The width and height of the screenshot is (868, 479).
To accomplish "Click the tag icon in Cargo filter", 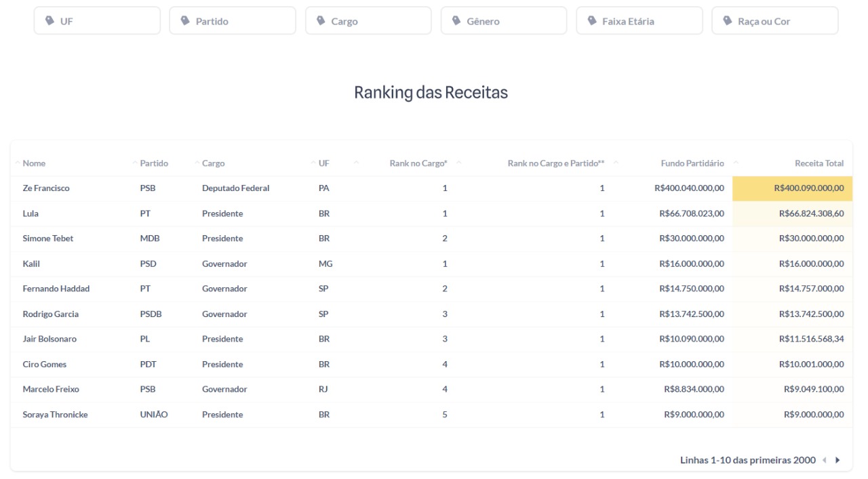I will [x=321, y=21].
